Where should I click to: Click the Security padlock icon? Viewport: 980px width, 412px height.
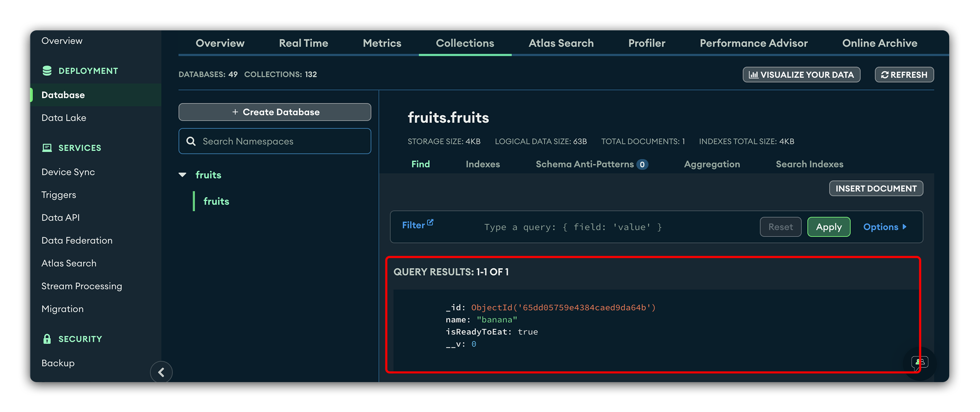47,339
